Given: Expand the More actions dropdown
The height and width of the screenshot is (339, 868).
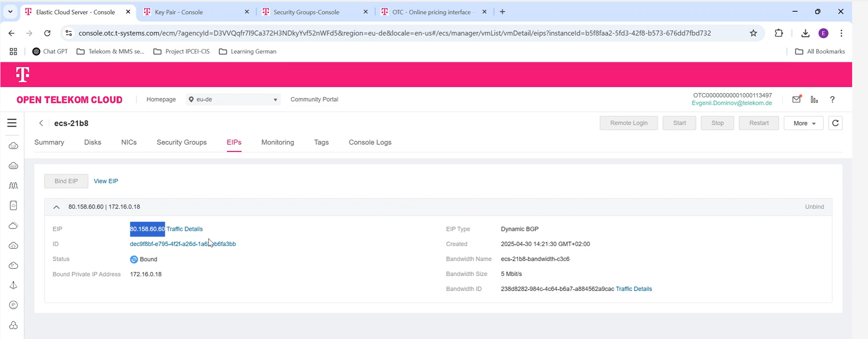Looking at the screenshot, I should (803, 123).
